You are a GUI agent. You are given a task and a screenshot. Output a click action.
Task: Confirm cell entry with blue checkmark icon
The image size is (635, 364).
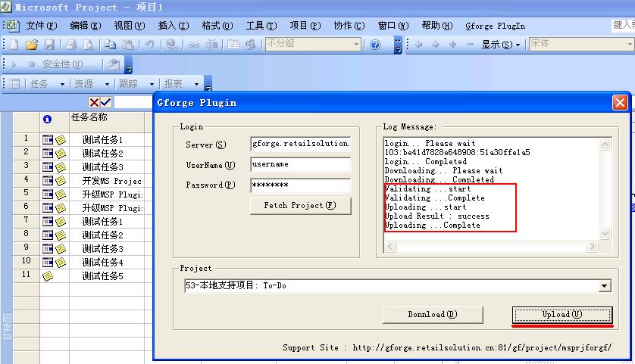(105, 102)
